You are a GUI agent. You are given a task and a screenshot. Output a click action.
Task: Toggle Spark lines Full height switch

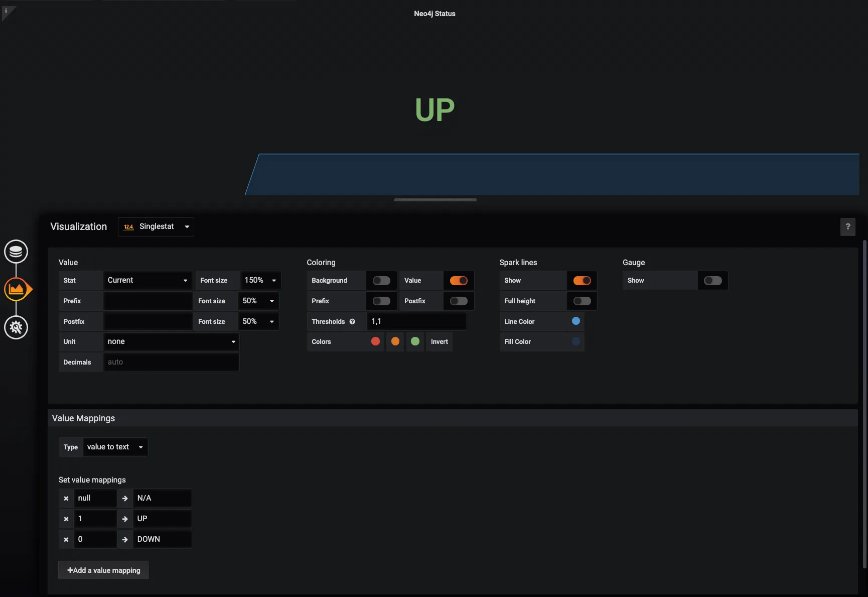(582, 301)
